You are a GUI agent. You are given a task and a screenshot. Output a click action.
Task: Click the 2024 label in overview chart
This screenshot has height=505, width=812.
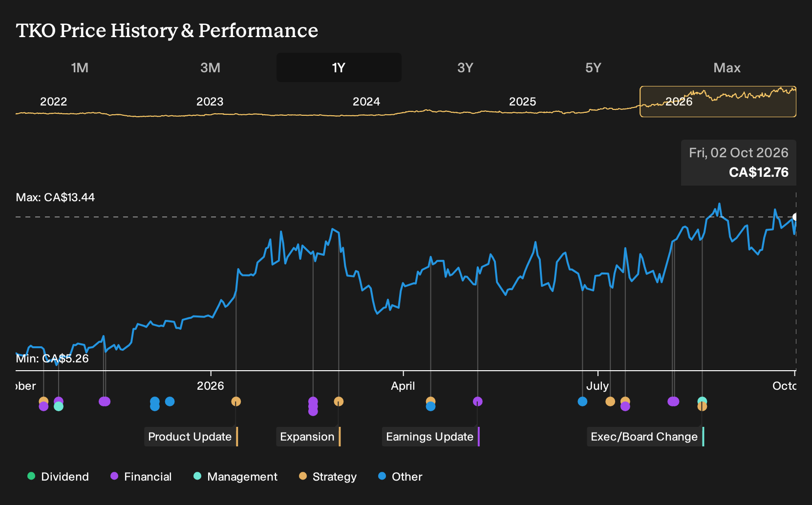click(366, 102)
